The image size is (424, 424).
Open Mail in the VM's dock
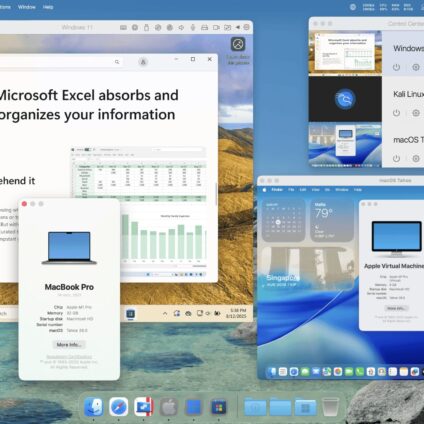316,371
